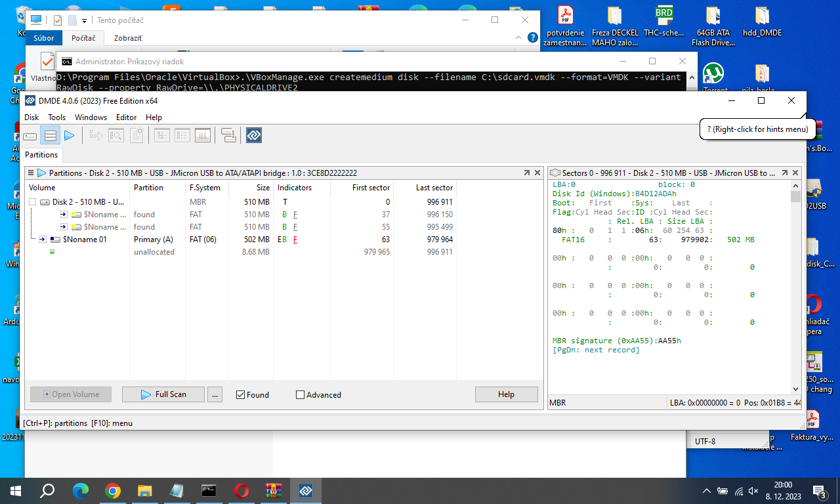The height and width of the screenshot is (504, 840).
Task: Click the [PgDn: next record] text in Sectors pane
Action: point(596,350)
